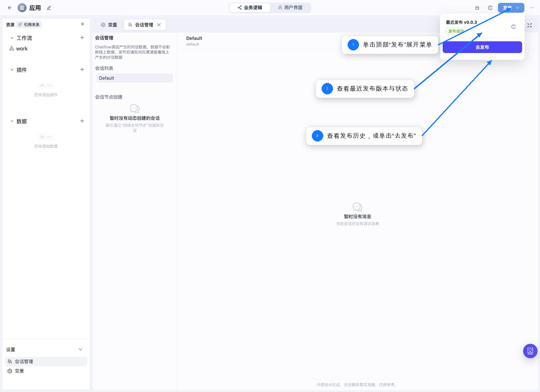
Task: Open the 引用关系 tab
Action: click(29, 25)
